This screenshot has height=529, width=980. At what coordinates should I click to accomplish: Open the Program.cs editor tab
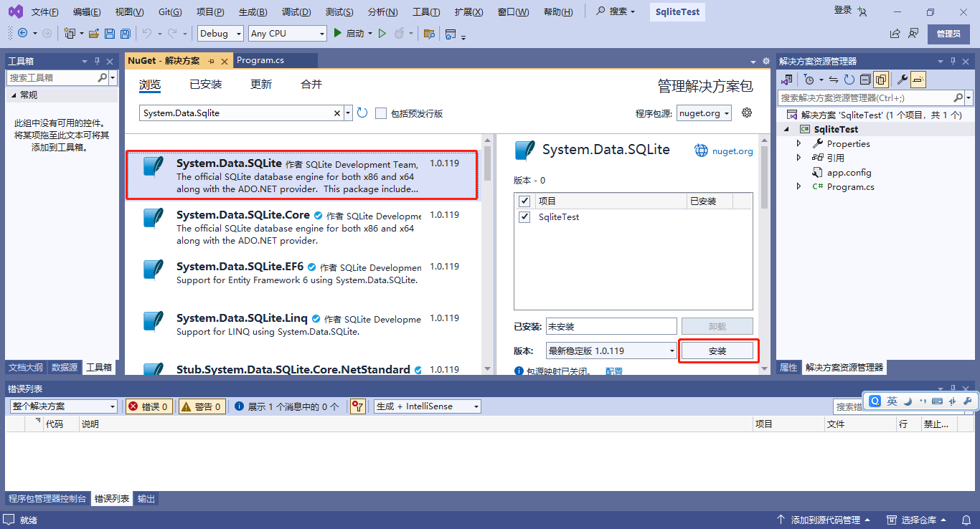[260, 61]
